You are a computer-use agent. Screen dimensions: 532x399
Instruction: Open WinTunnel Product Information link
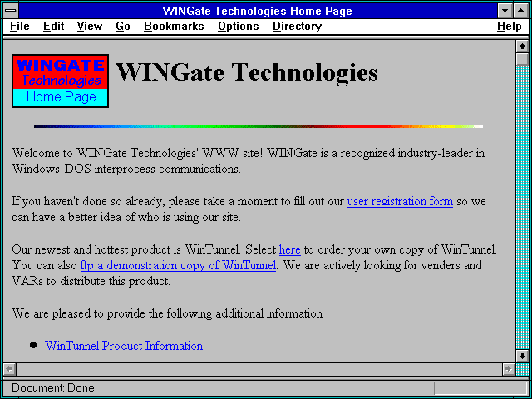coord(124,346)
